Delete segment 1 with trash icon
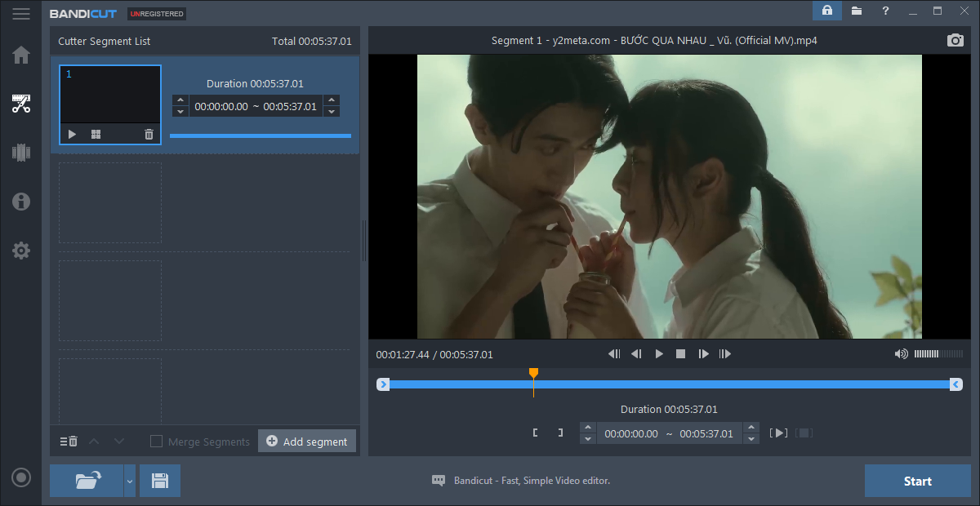980x506 pixels. coord(149,135)
